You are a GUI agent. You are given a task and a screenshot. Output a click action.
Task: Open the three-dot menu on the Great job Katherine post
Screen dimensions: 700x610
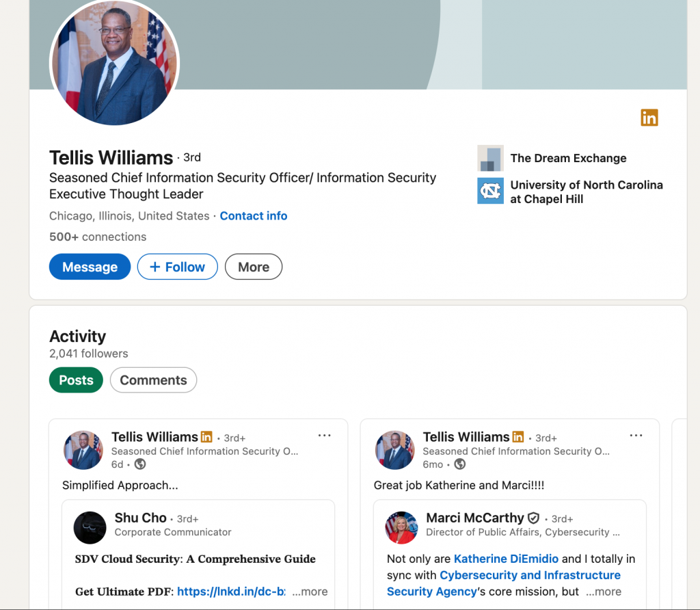[x=636, y=436]
